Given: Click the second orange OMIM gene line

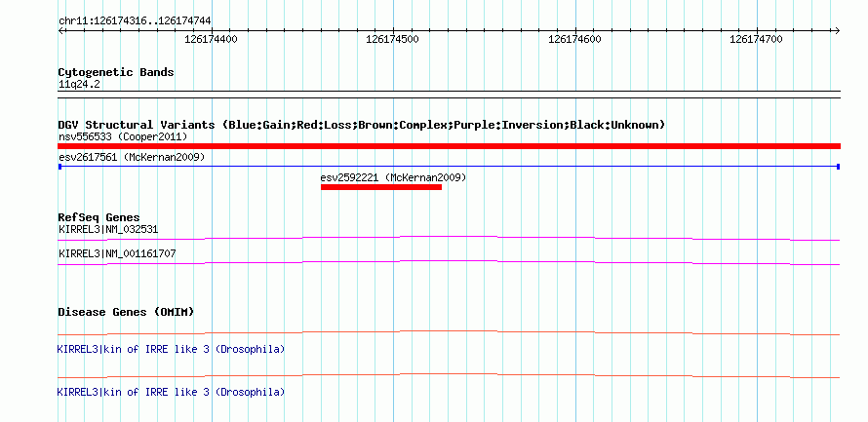Looking at the screenshot, I should pyautogui.click(x=449, y=376).
